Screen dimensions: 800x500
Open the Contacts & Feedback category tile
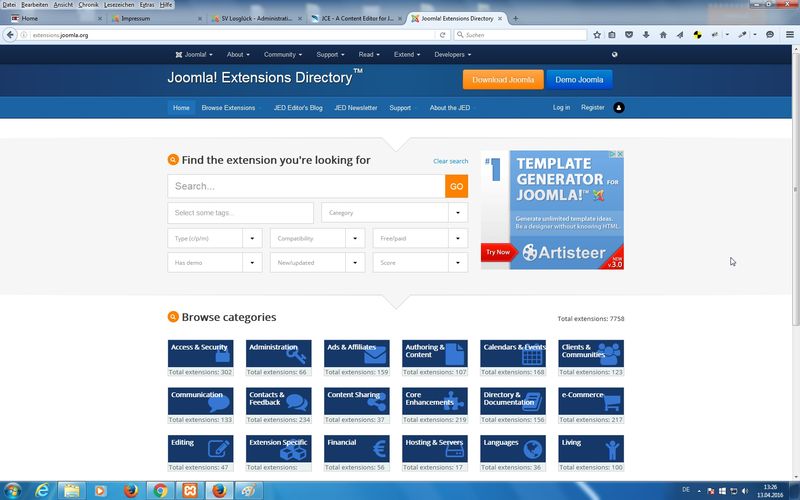(x=279, y=401)
